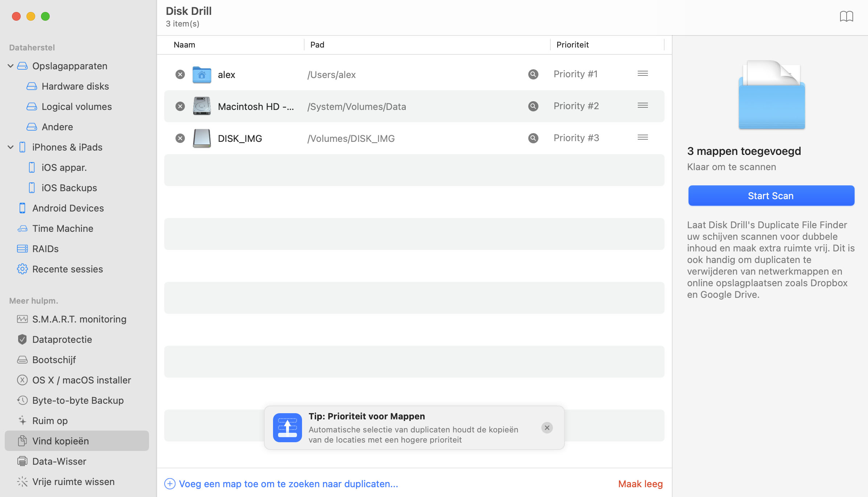Click the /System/Volumes/Data path text
The width and height of the screenshot is (868, 497).
(357, 107)
